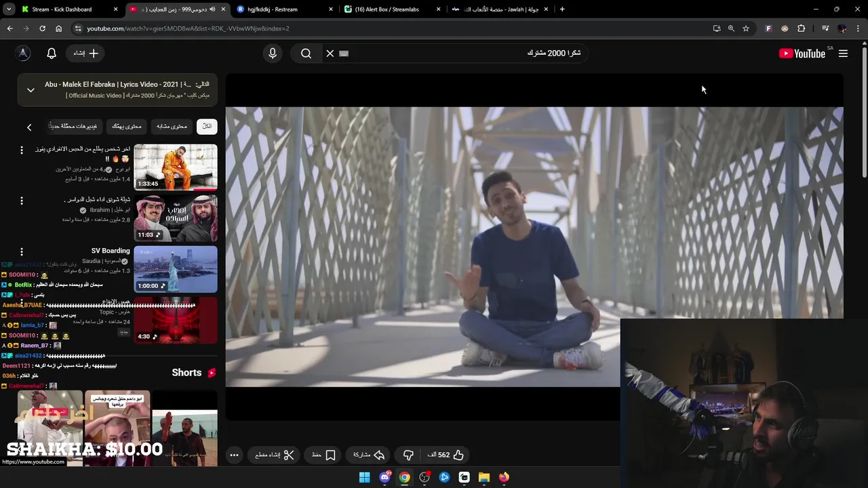Open a new browser tab
The width and height of the screenshot is (868, 488).
point(562,9)
